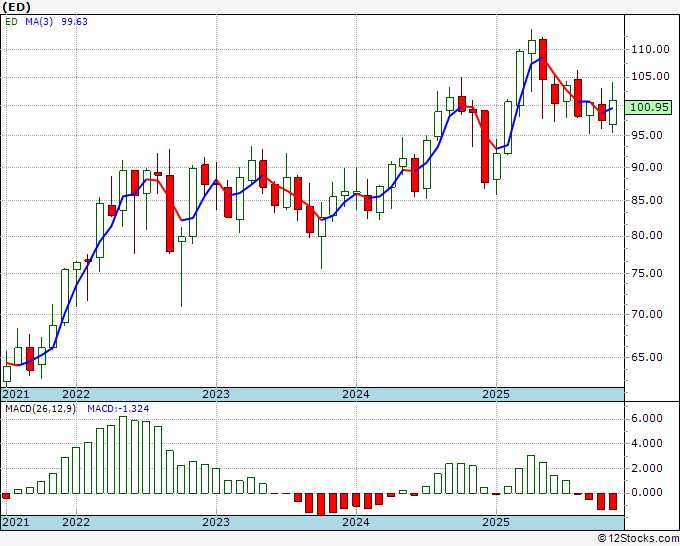
Task: Click 2025 on the MACD timeline
Action: click(x=496, y=522)
